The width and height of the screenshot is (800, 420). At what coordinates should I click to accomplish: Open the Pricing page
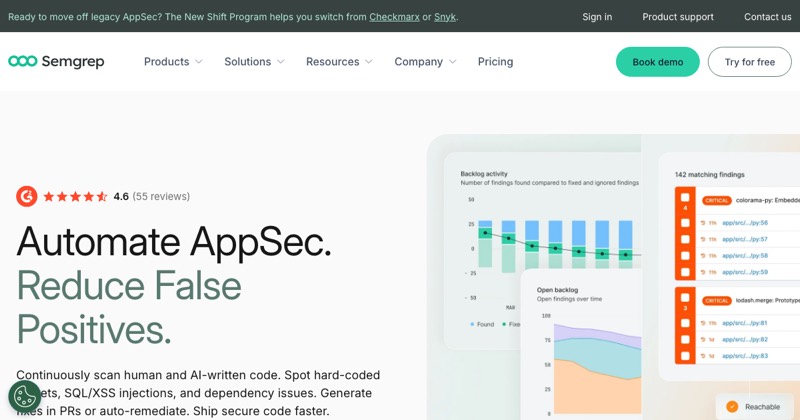pyautogui.click(x=495, y=62)
